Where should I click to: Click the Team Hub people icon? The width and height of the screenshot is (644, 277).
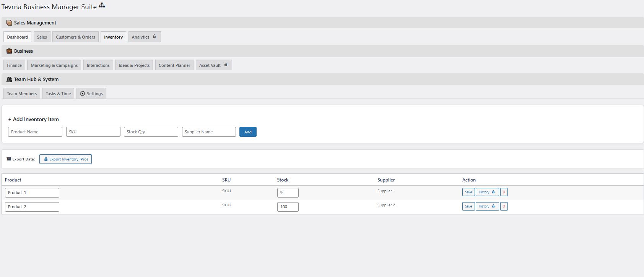pyautogui.click(x=9, y=79)
